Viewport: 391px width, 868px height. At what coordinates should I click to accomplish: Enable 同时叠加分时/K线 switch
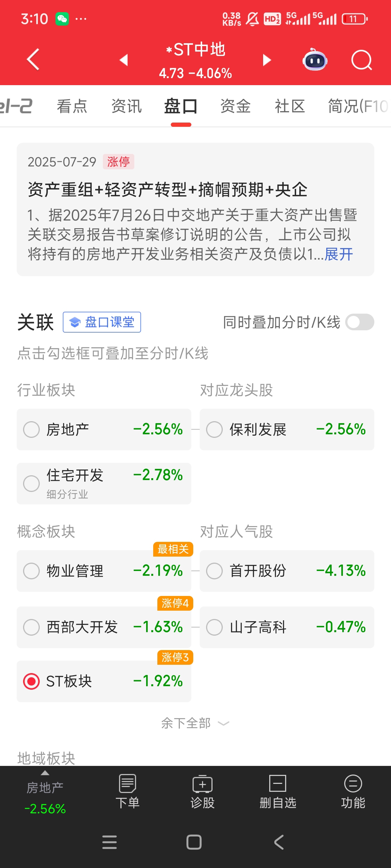[360, 322]
